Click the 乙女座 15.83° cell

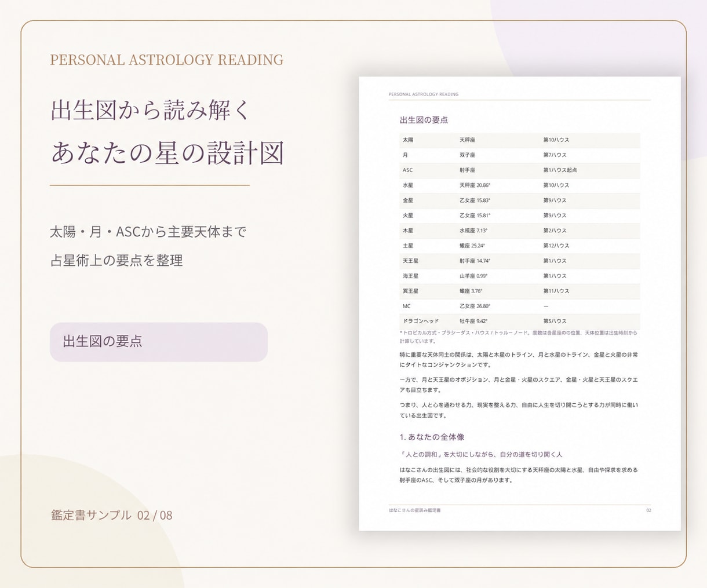[475, 200]
